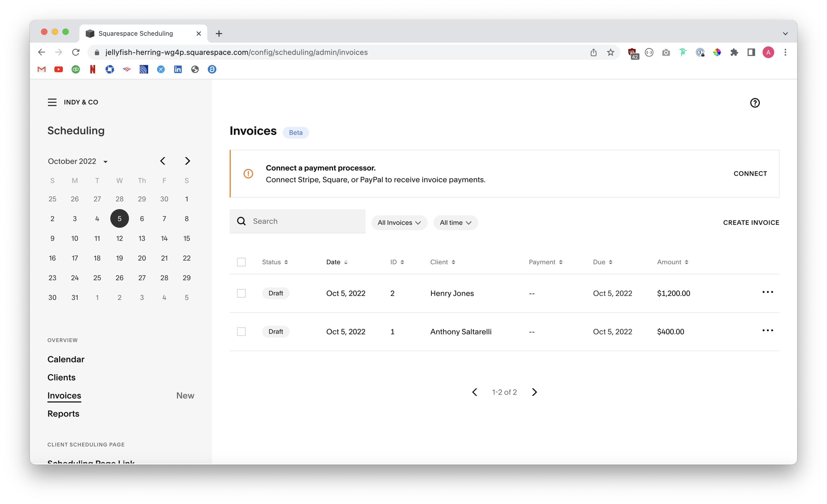Expand the All time date range dropdown
This screenshot has height=504, width=827.
coord(456,223)
